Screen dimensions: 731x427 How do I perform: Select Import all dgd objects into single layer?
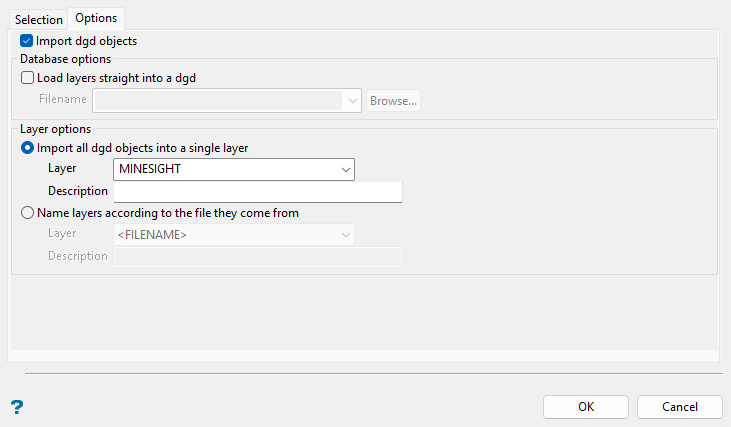27,147
